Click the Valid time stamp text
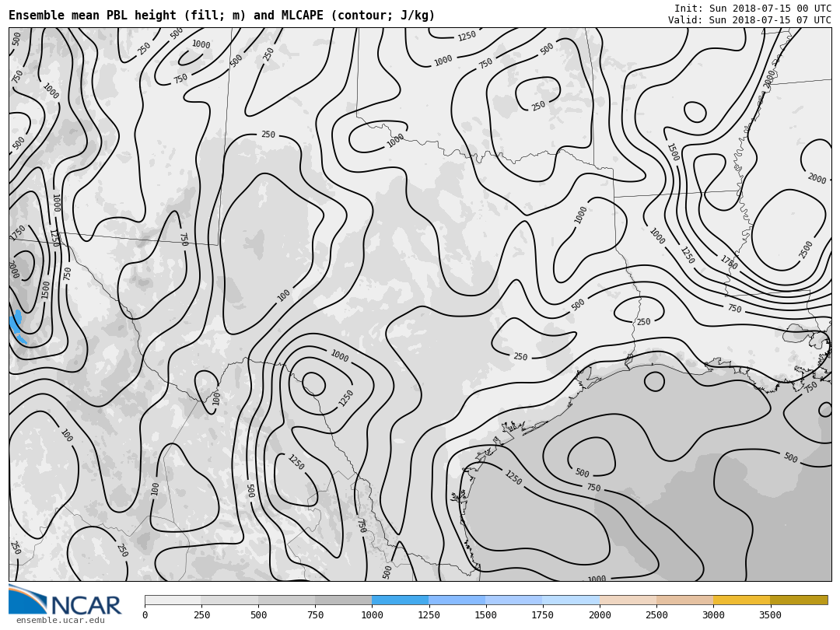The width and height of the screenshot is (840, 630). (749, 20)
